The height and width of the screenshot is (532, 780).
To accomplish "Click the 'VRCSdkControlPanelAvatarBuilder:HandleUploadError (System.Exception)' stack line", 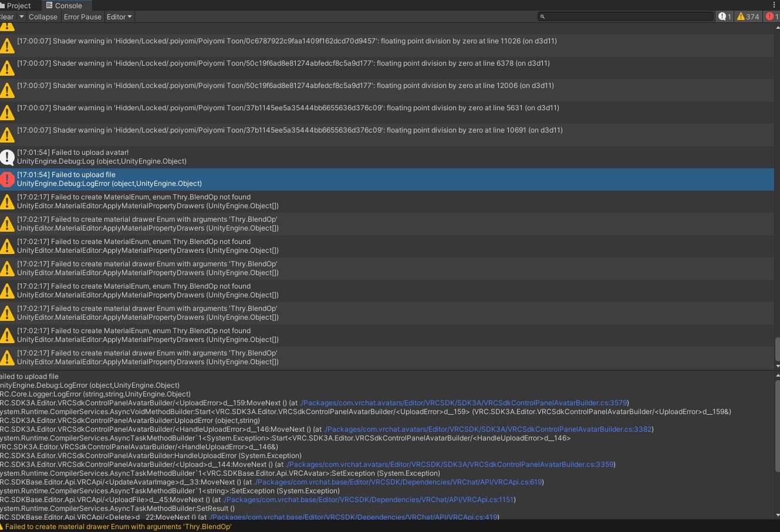I will (x=151, y=456).
